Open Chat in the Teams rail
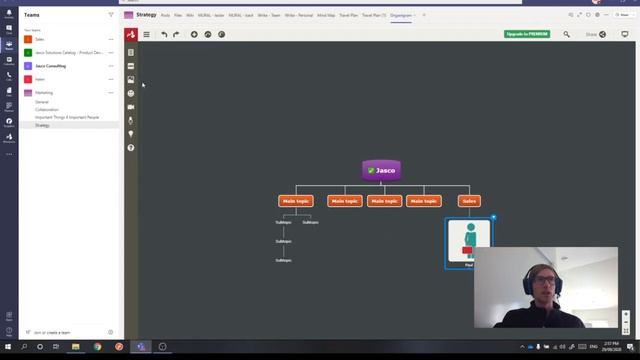This screenshot has height=360, width=640. tap(9, 29)
